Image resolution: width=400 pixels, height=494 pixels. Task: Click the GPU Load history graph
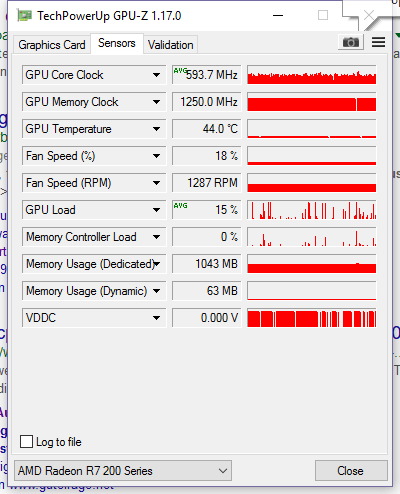312,210
